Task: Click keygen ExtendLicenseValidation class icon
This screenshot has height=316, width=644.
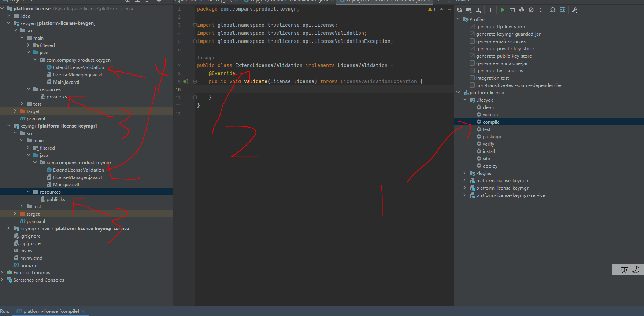Action: point(49,67)
